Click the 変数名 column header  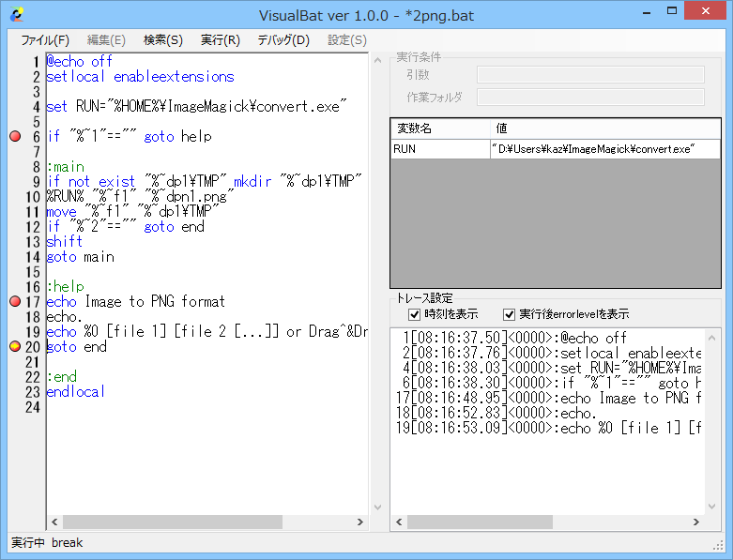tap(440, 129)
